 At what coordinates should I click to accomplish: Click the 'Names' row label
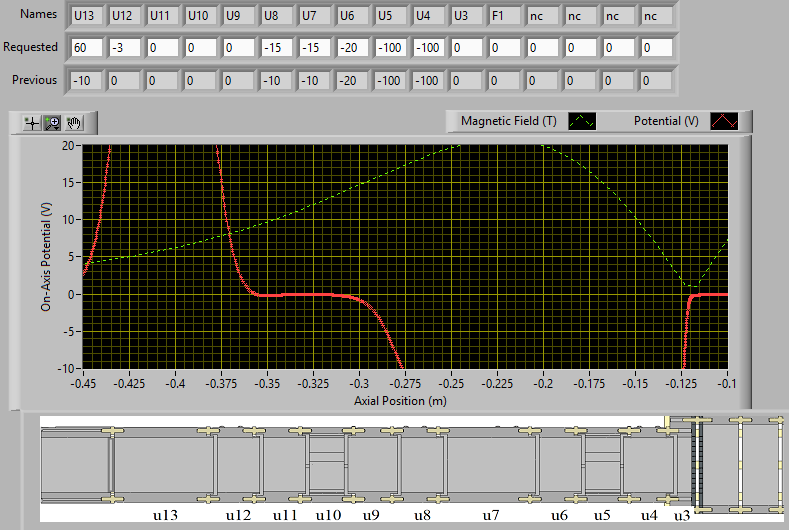38,14
